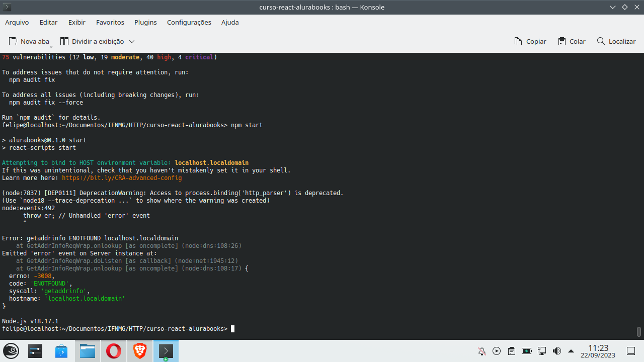Viewport: 644px width, 362px height.
Task: Click the '75 vulnerabilities' summary line
Action: point(110,57)
